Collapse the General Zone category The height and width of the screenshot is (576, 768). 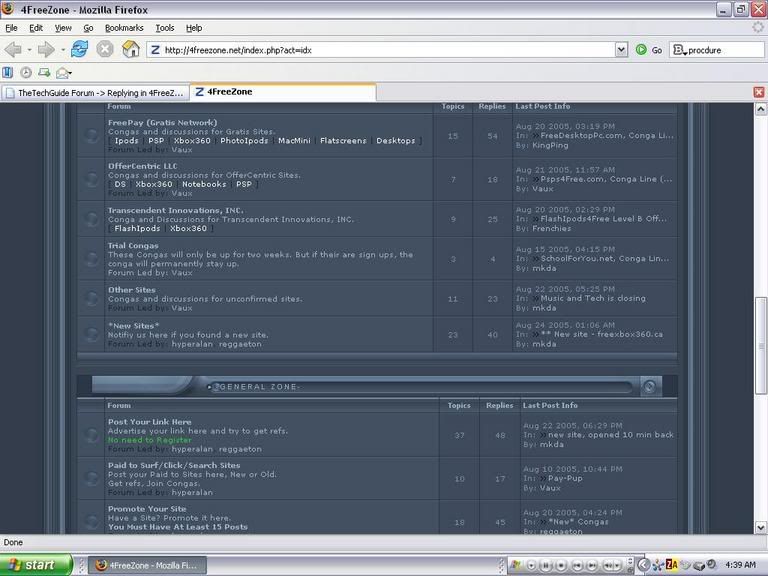click(649, 387)
